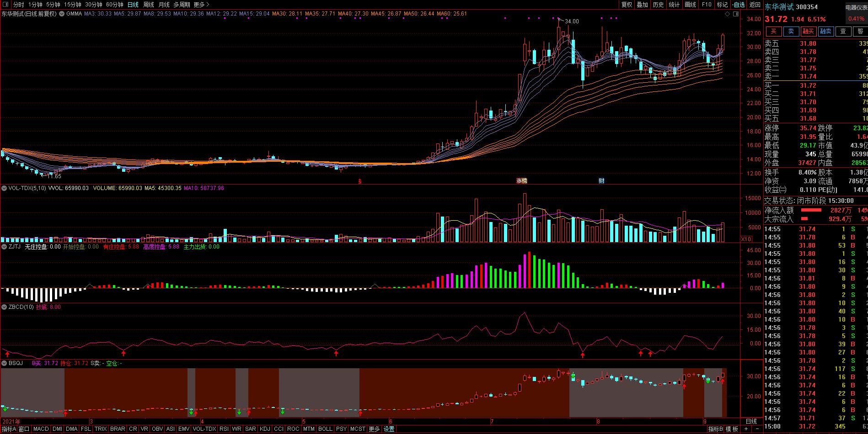Viewport: 868px width, 434px height.
Task: Open the 模板 templates button
Action: point(732,429)
